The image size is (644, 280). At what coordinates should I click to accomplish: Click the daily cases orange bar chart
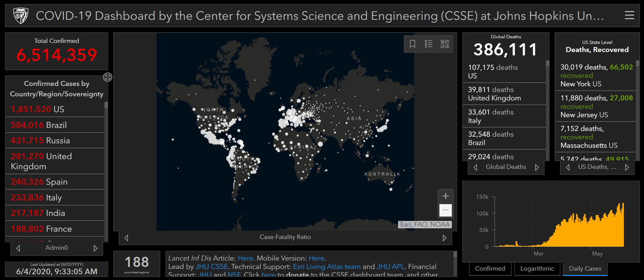pos(559,225)
